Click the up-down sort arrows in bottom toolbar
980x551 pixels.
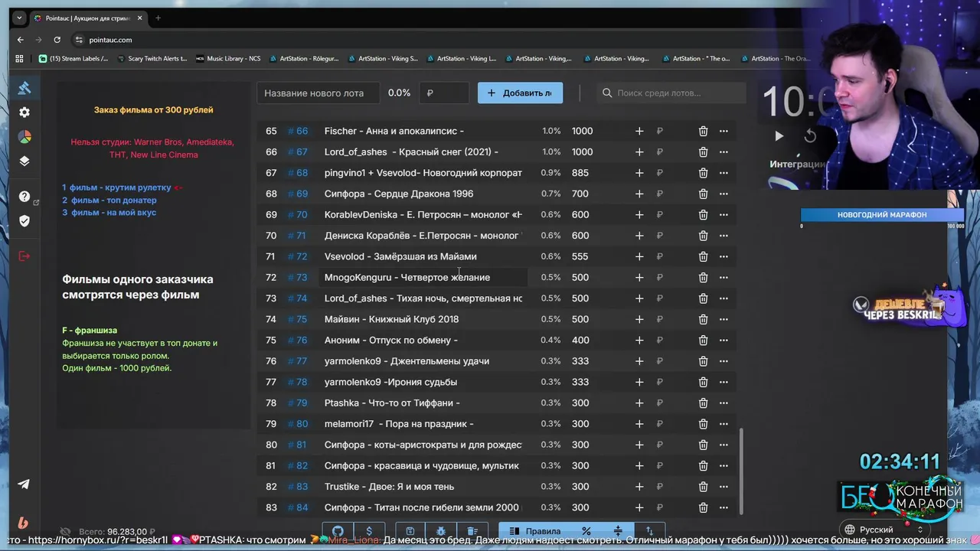(649, 531)
